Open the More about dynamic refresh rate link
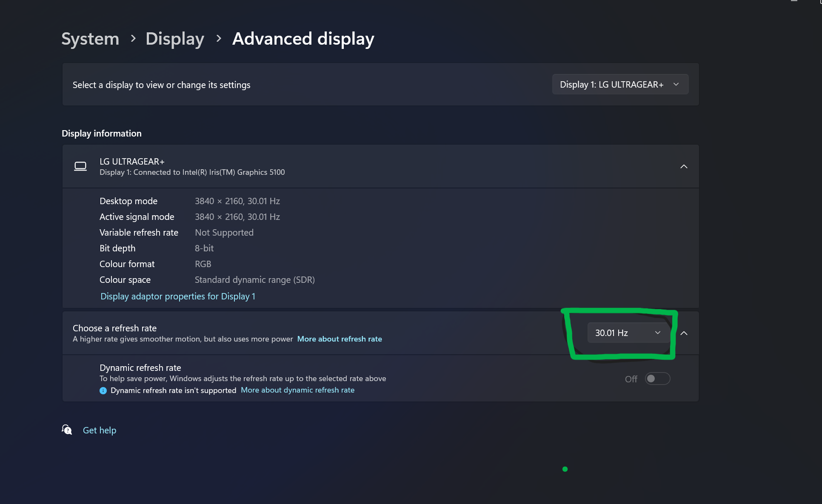 [x=297, y=390]
